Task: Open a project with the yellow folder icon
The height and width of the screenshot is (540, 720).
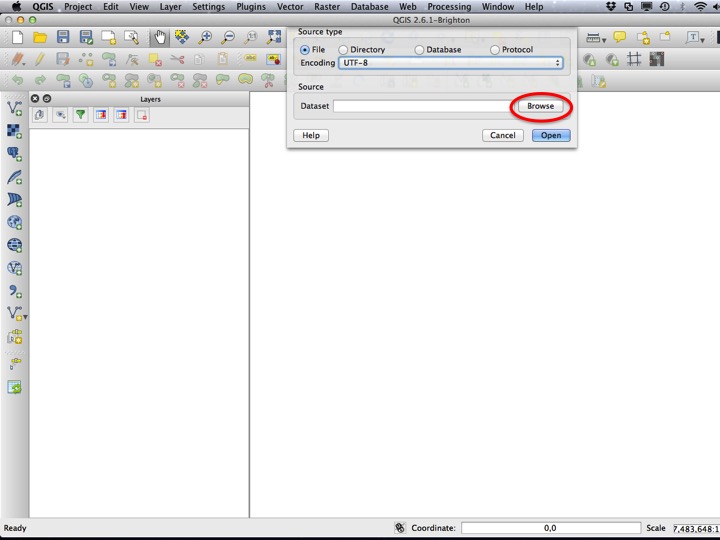Action: coord(40,37)
